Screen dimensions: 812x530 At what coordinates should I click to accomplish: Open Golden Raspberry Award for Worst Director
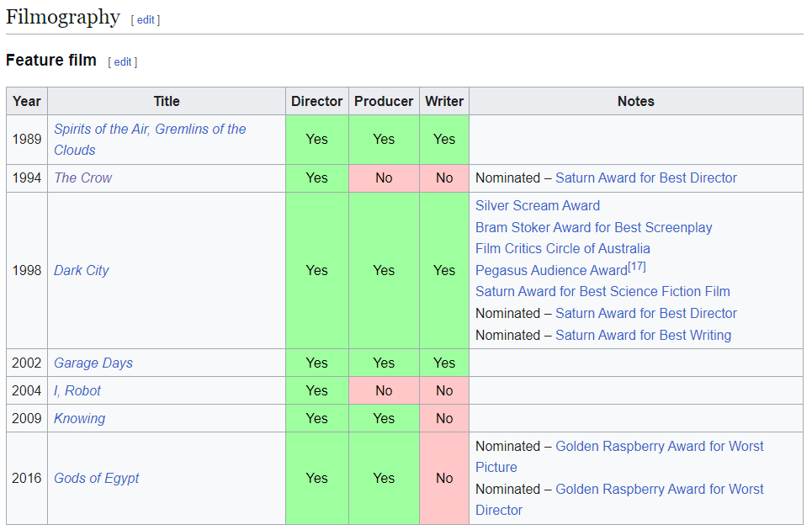[660, 489]
